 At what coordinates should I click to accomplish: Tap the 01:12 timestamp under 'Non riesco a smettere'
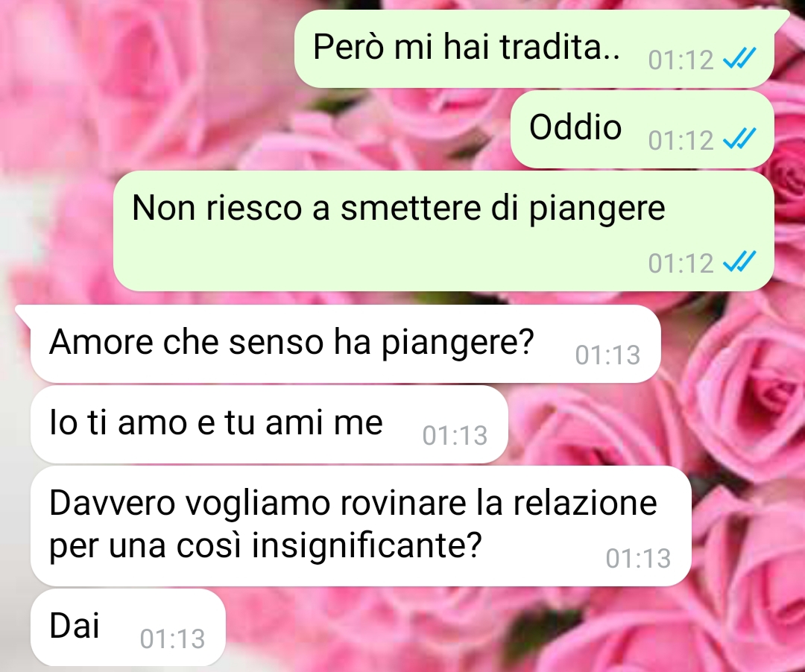click(x=681, y=264)
